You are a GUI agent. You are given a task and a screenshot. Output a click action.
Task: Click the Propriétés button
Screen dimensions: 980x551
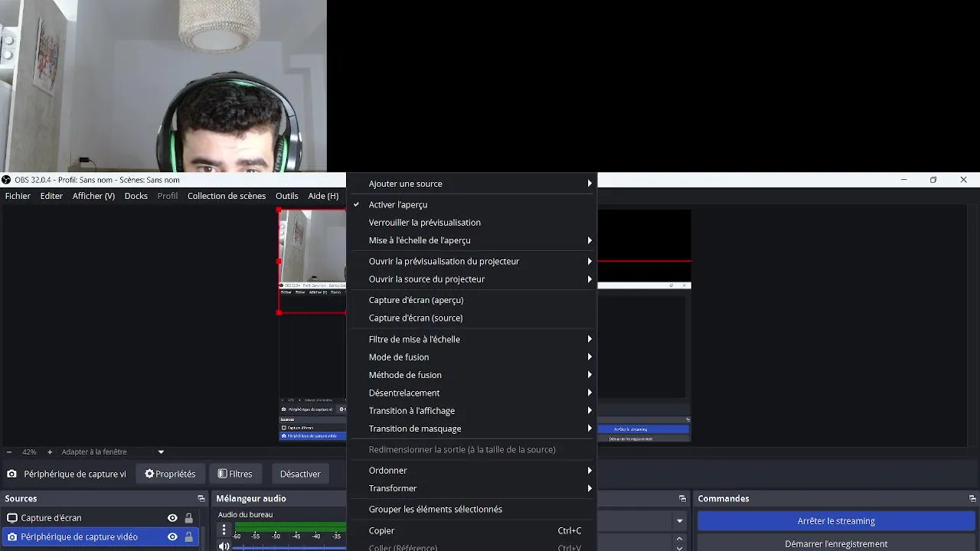point(170,474)
